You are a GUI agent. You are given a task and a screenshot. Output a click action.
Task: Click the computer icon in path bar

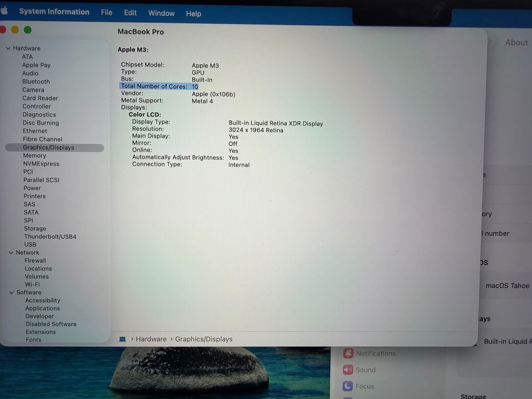(x=123, y=339)
